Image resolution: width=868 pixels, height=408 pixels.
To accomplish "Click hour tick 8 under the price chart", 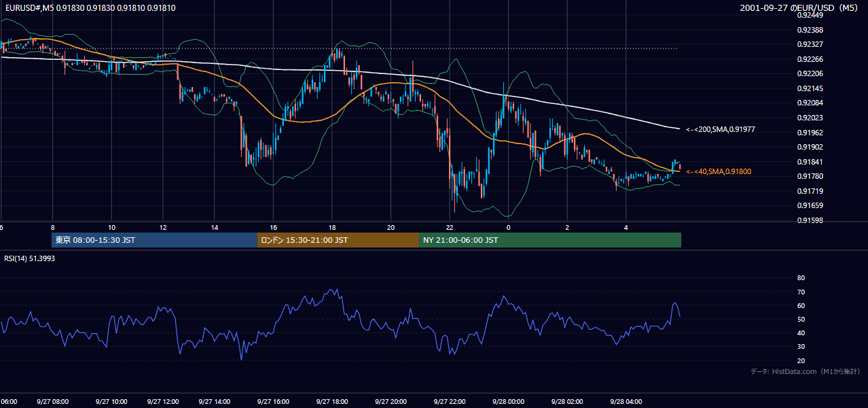I will click(52, 227).
